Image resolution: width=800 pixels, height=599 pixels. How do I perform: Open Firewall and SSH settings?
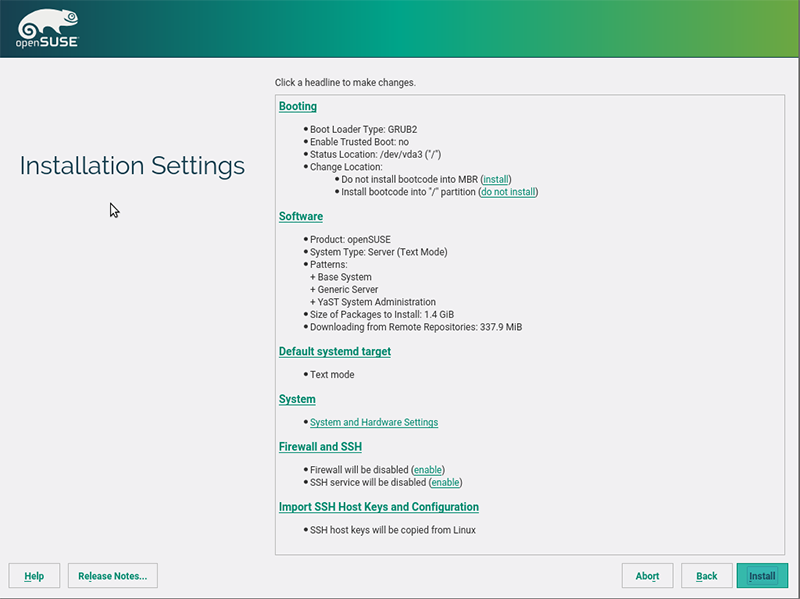pyautogui.click(x=320, y=447)
